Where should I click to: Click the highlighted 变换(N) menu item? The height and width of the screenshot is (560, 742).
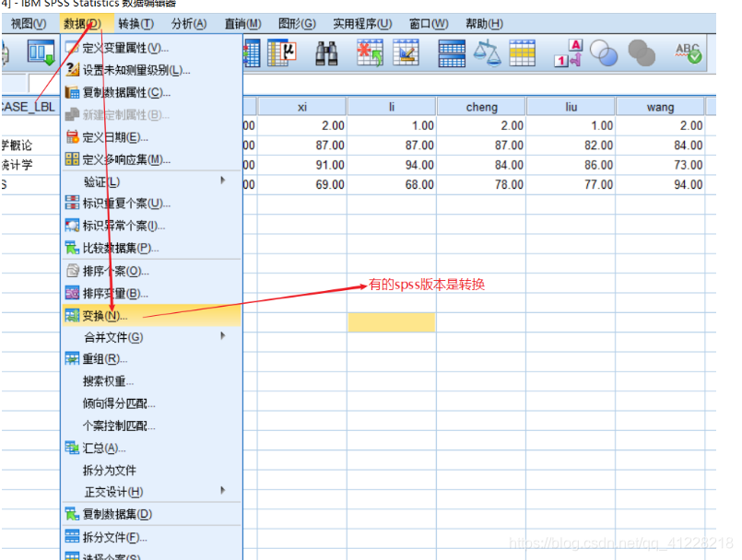click(151, 316)
